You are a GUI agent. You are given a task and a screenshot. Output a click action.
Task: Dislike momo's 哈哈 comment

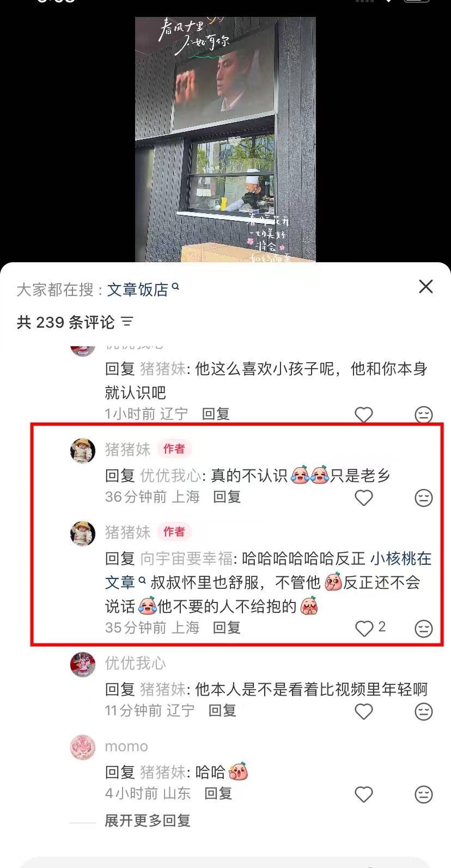click(424, 794)
